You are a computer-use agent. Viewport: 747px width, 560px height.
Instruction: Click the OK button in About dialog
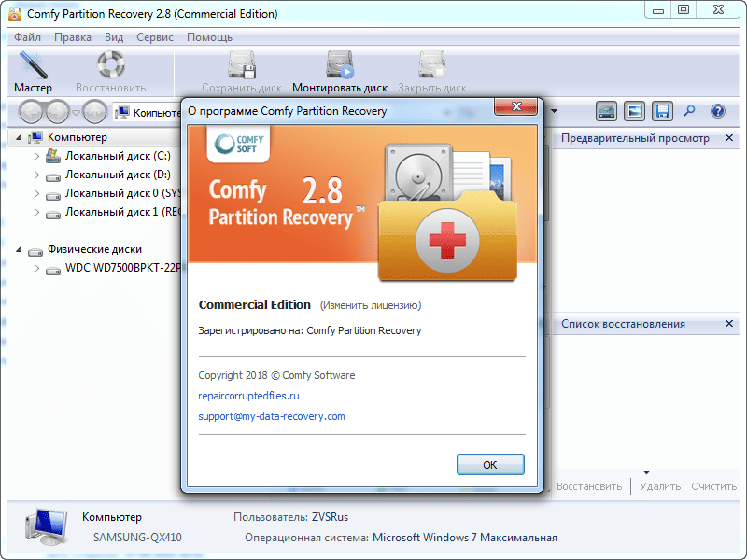pos(490,464)
